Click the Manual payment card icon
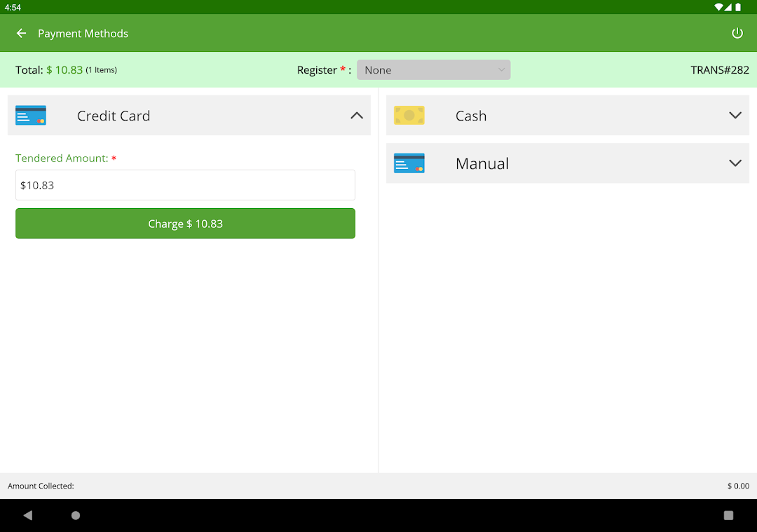Image resolution: width=757 pixels, height=532 pixels. point(409,163)
